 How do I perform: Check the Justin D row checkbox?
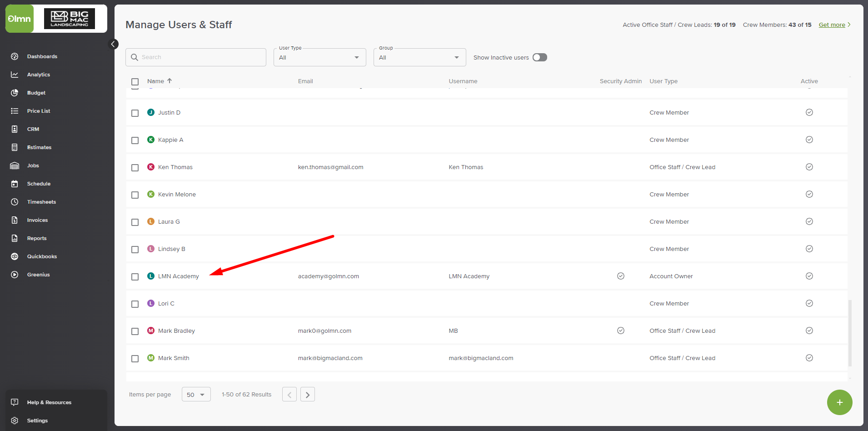coord(135,113)
